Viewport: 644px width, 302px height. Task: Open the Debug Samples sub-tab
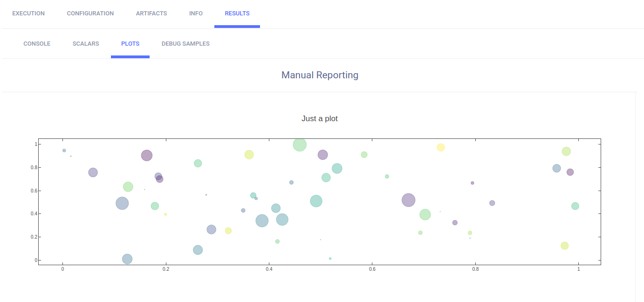pos(185,44)
